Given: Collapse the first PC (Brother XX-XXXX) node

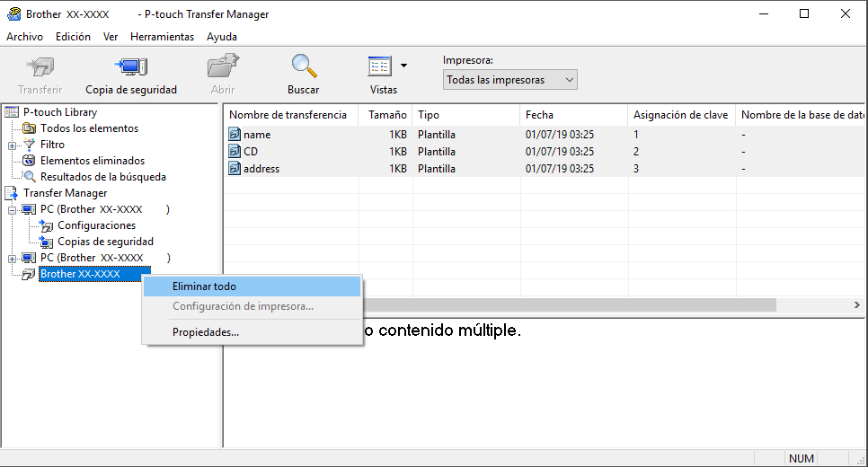Looking at the screenshot, I should pos(12,210).
